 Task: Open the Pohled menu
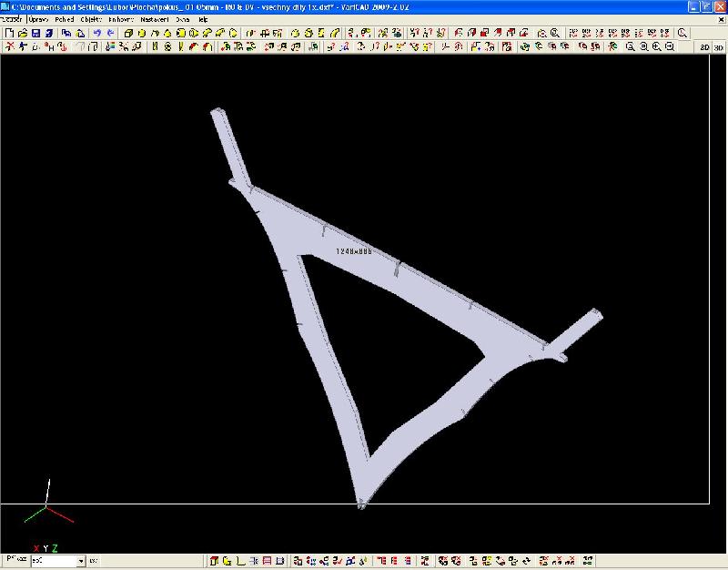pyautogui.click(x=64, y=18)
